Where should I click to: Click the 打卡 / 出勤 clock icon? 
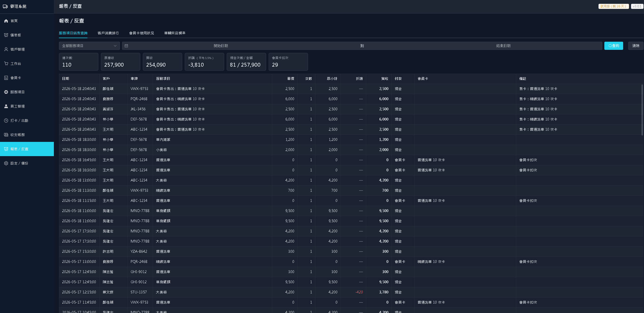point(6,121)
